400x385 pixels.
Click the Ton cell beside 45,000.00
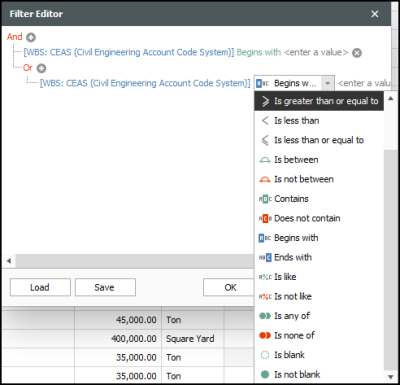[193, 320]
